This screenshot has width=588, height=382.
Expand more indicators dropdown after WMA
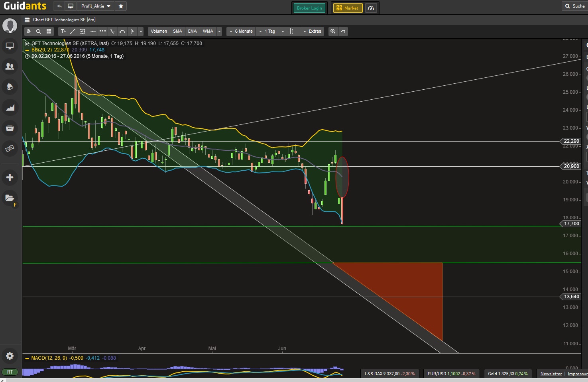(x=219, y=31)
